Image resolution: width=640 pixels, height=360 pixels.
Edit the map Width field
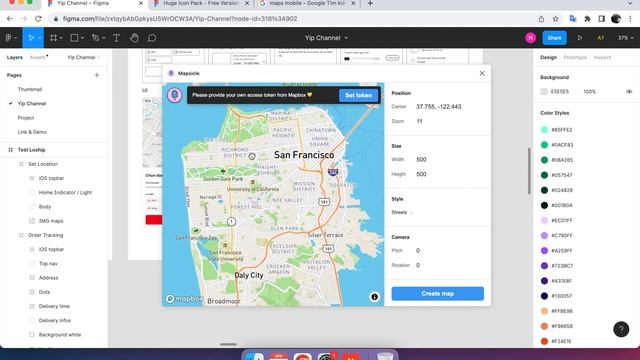point(421,160)
